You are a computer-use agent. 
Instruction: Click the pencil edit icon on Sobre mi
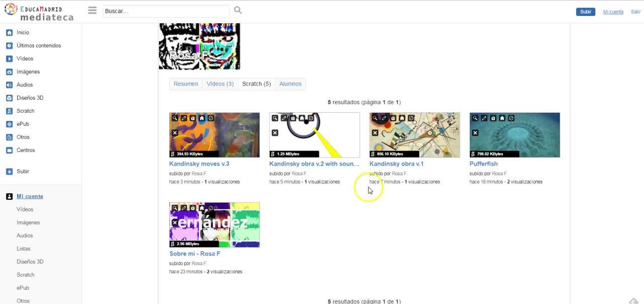(x=184, y=208)
